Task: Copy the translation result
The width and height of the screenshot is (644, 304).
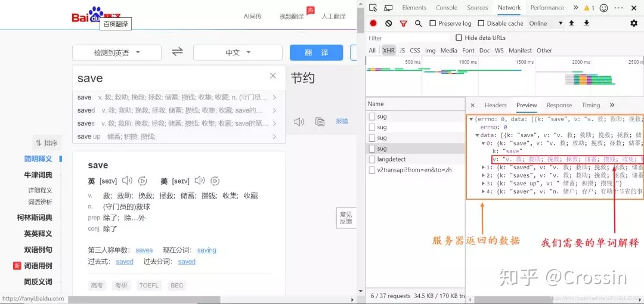Action: coord(320,122)
